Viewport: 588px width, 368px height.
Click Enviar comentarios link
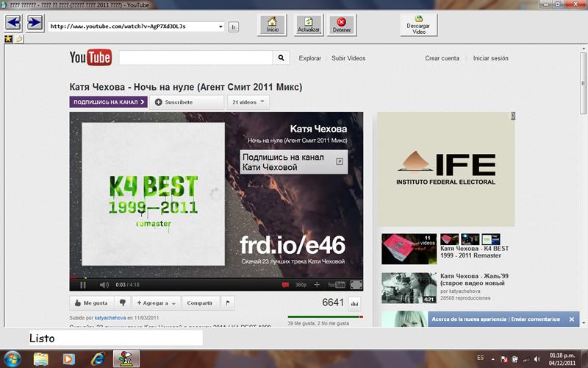[x=536, y=319]
